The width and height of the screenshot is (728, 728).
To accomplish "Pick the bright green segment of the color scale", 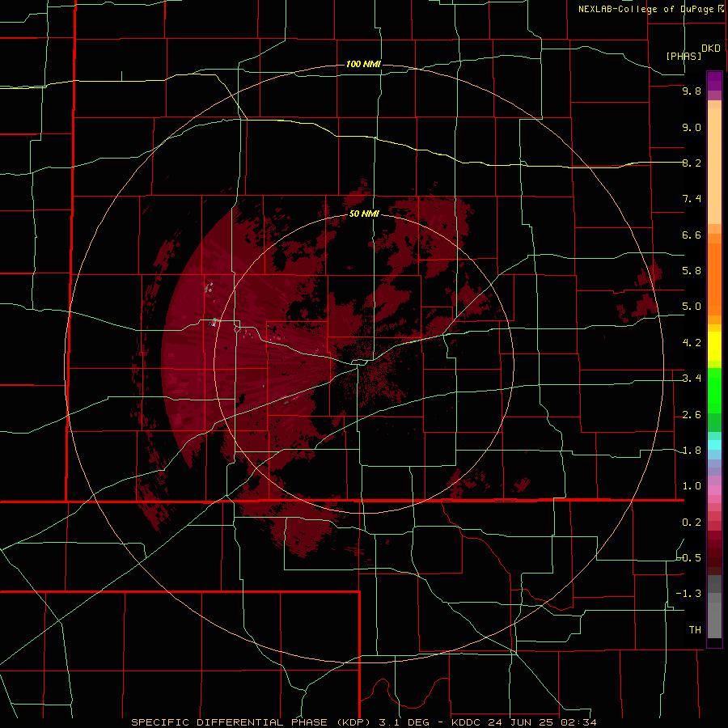I will 714,391.
